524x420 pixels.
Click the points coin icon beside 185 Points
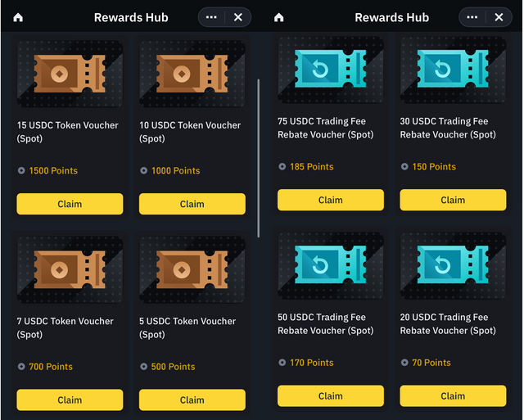pyautogui.click(x=282, y=166)
